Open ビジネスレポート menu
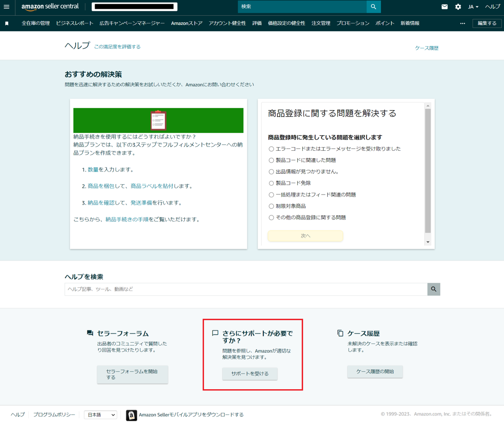504x427 pixels. pos(75,23)
